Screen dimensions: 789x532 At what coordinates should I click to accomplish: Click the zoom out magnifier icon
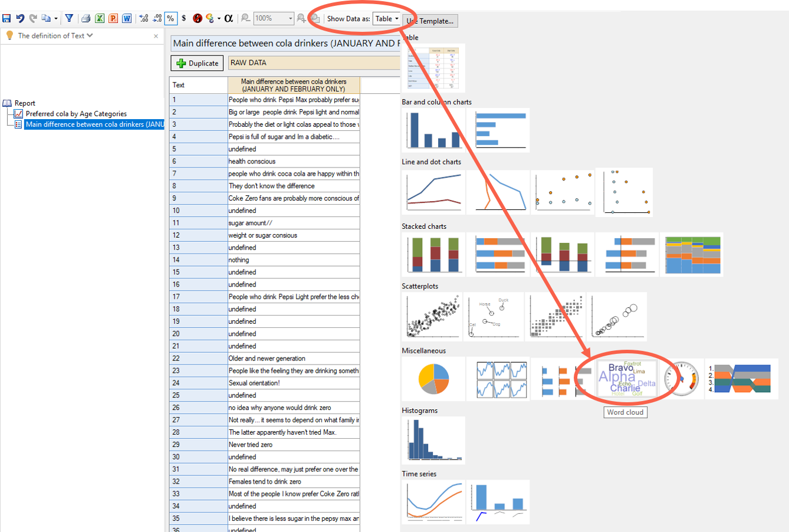[x=246, y=18]
